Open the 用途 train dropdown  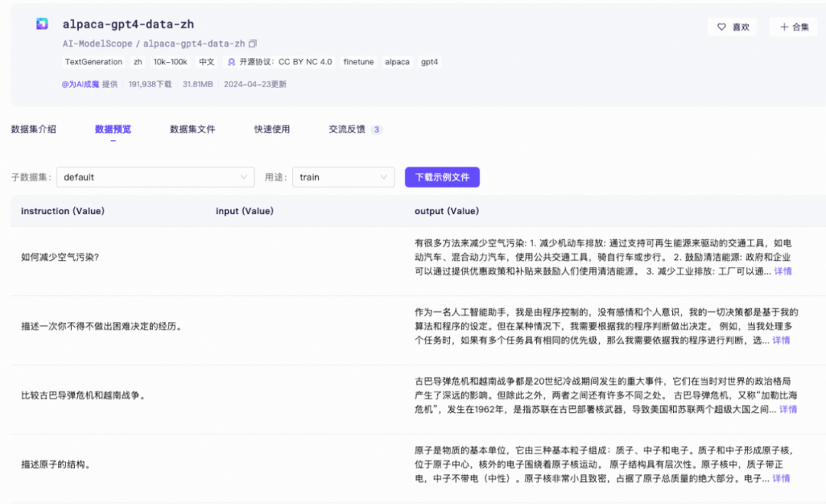pos(343,177)
